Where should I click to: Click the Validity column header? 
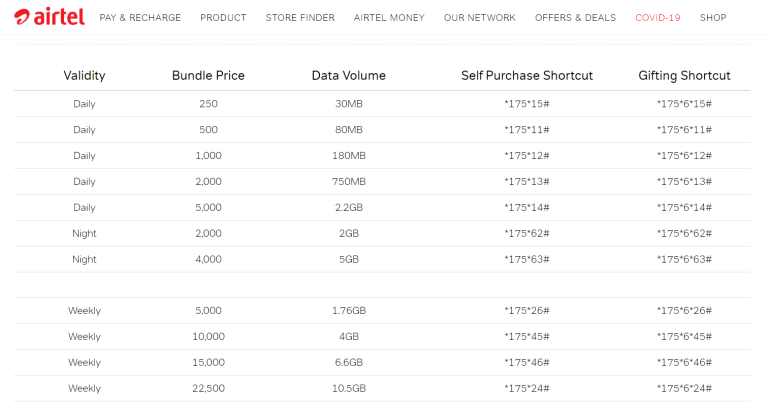84,75
